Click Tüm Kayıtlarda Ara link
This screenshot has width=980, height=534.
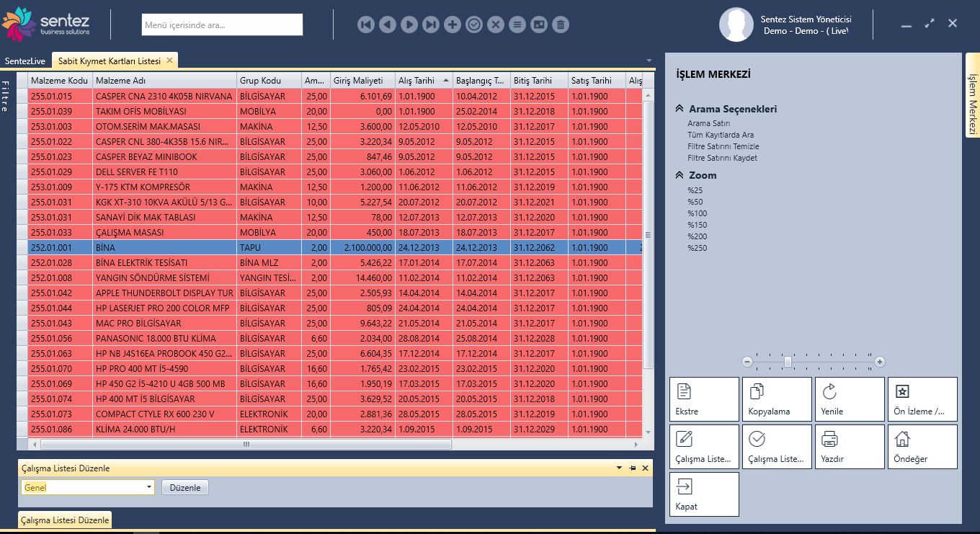[x=721, y=135]
